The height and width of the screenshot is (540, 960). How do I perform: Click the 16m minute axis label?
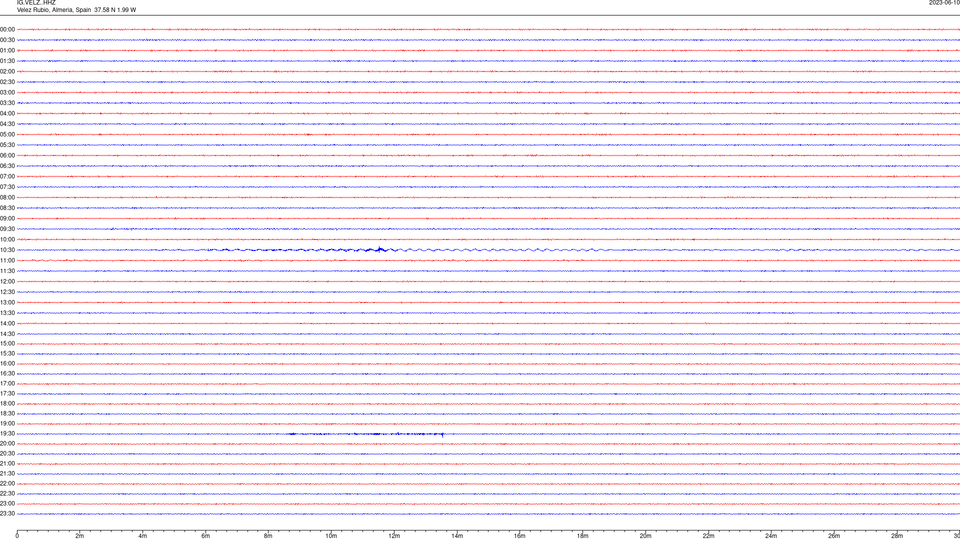(x=520, y=536)
